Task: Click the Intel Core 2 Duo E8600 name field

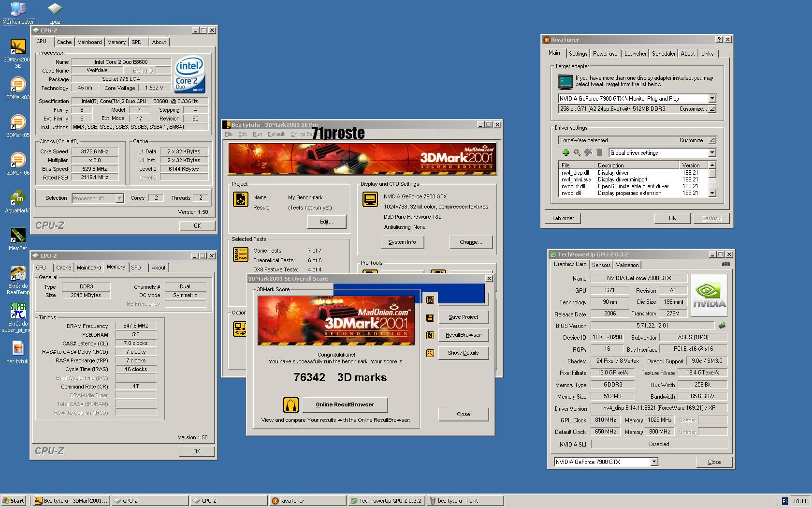Action: coord(121,62)
